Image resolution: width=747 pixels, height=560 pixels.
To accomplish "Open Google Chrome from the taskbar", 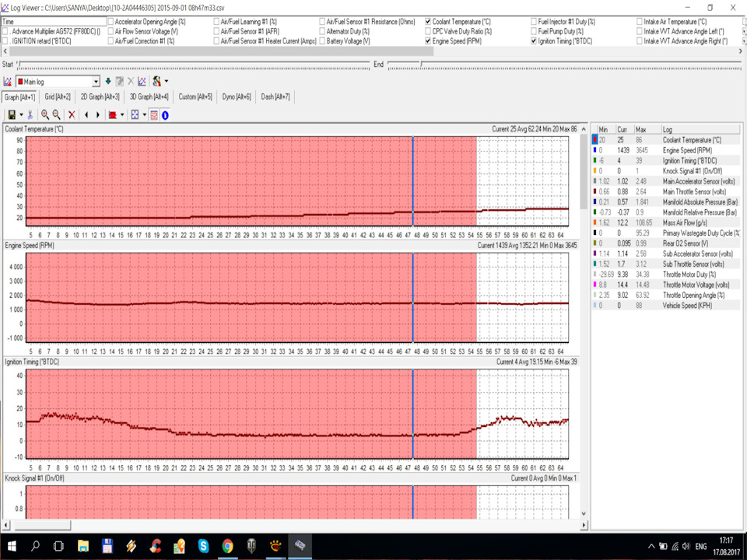I will (227, 545).
